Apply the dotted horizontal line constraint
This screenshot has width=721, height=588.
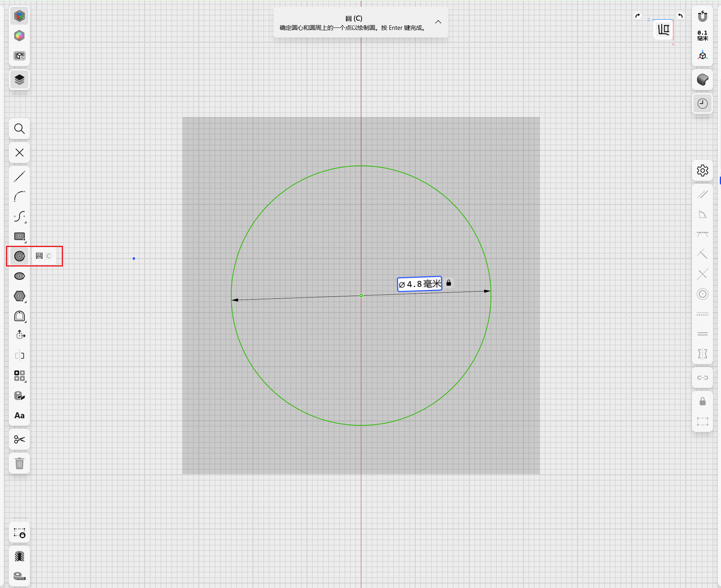point(703,314)
